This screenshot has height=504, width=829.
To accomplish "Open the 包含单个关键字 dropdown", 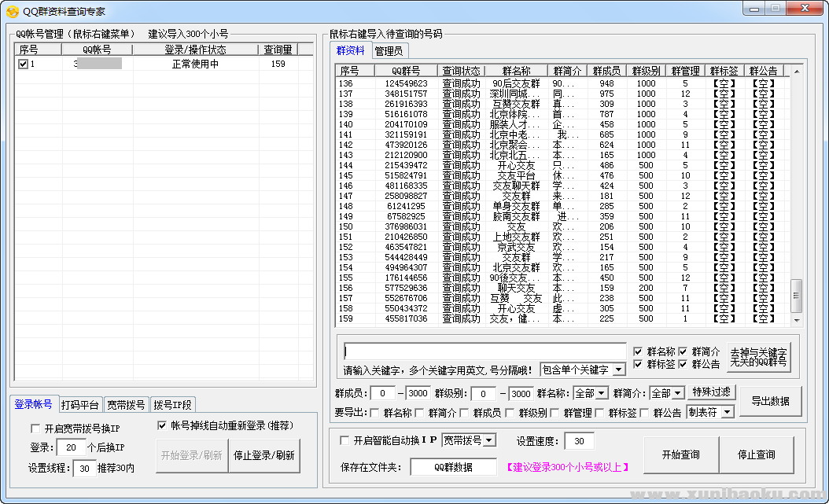I will [618, 370].
